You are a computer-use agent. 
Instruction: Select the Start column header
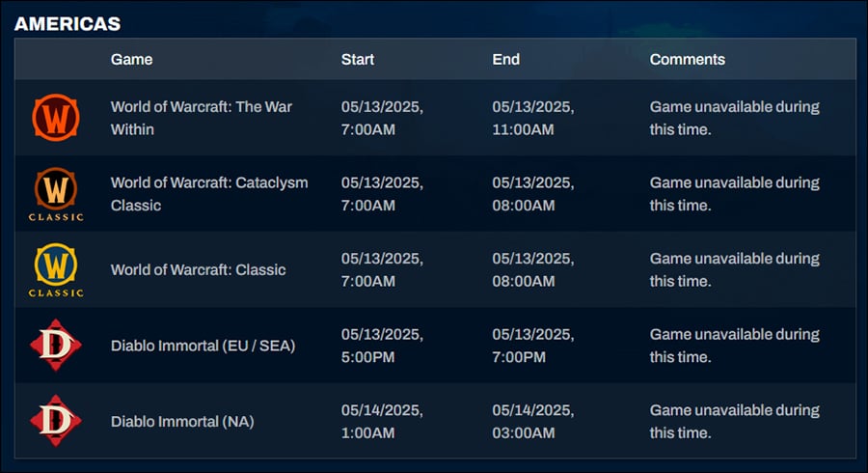coord(358,59)
